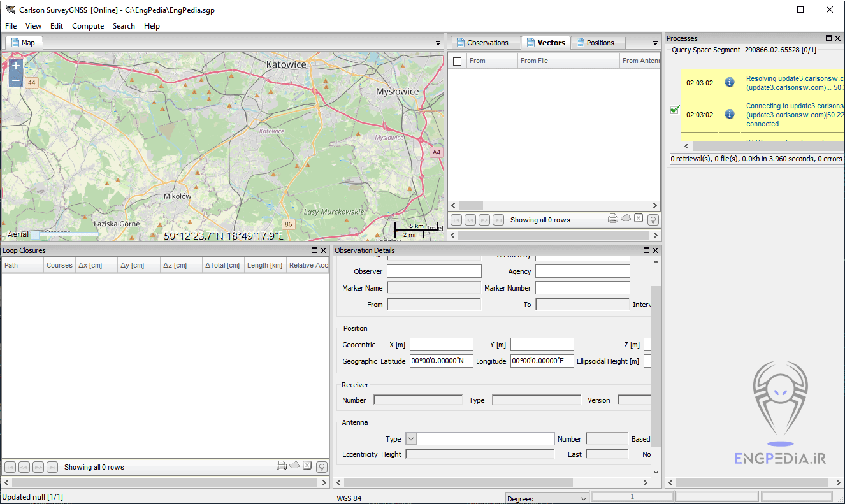Click the Observer input field
The width and height of the screenshot is (845, 504).
click(x=434, y=271)
